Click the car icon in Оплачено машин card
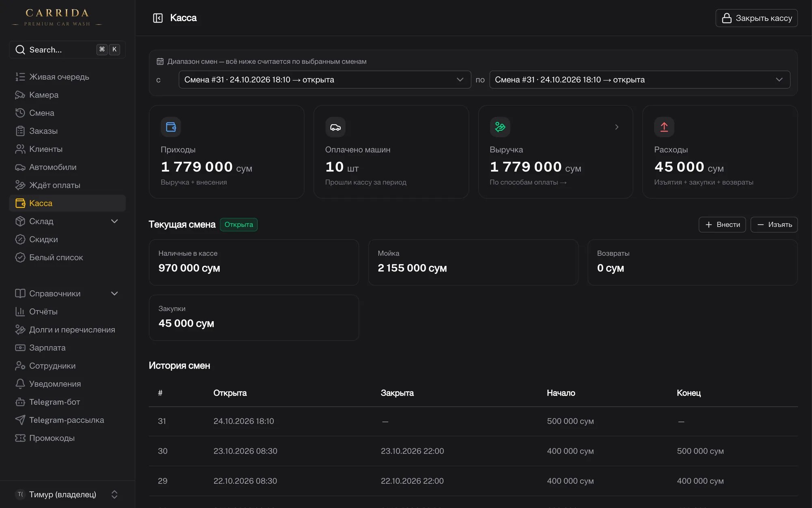 [x=335, y=127]
